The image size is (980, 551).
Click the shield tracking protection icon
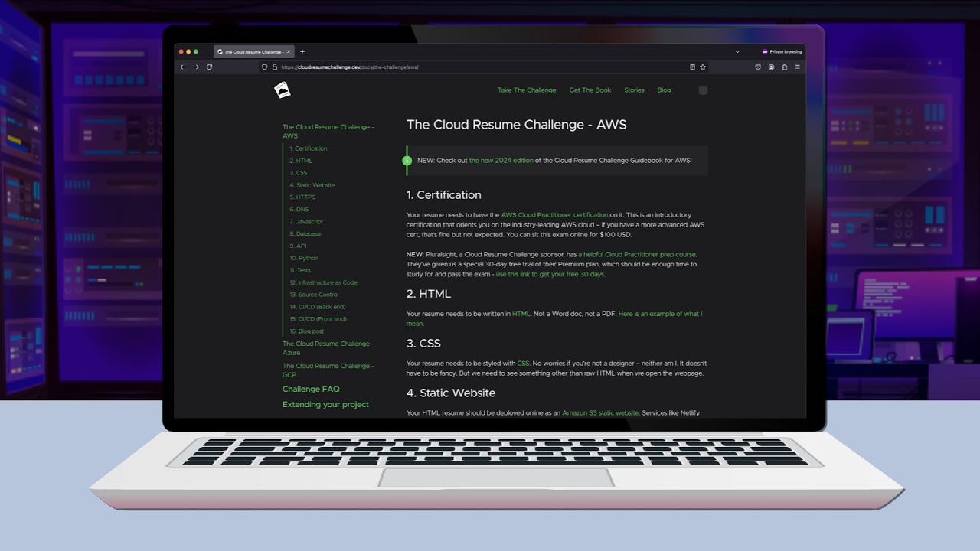point(265,67)
